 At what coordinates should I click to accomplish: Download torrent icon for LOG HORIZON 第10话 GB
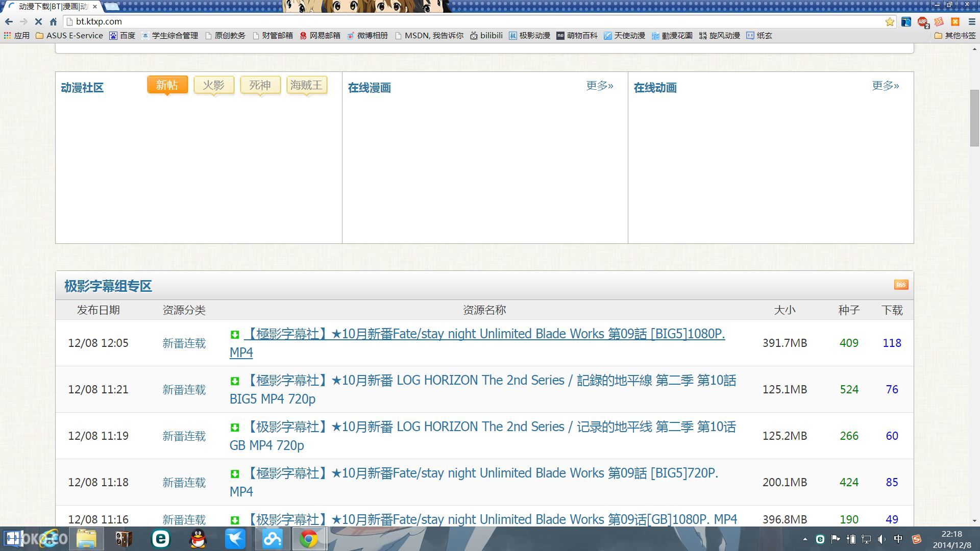pyautogui.click(x=235, y=428)
